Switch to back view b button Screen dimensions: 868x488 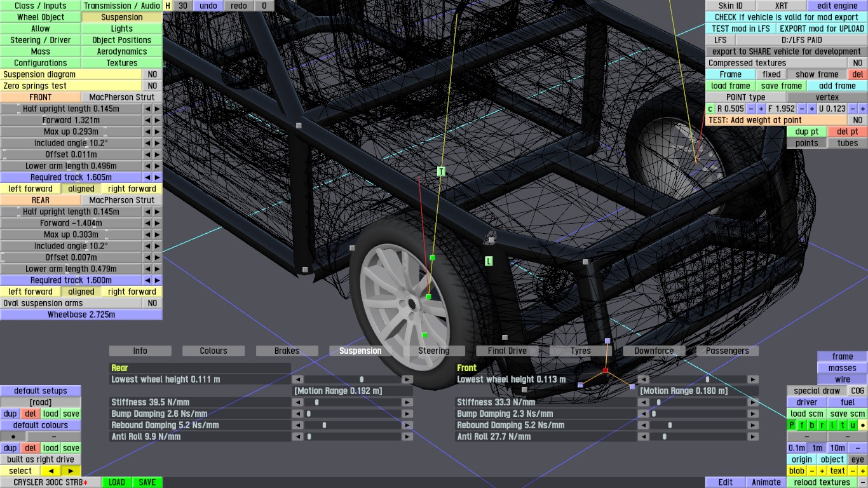pos(812,425)
